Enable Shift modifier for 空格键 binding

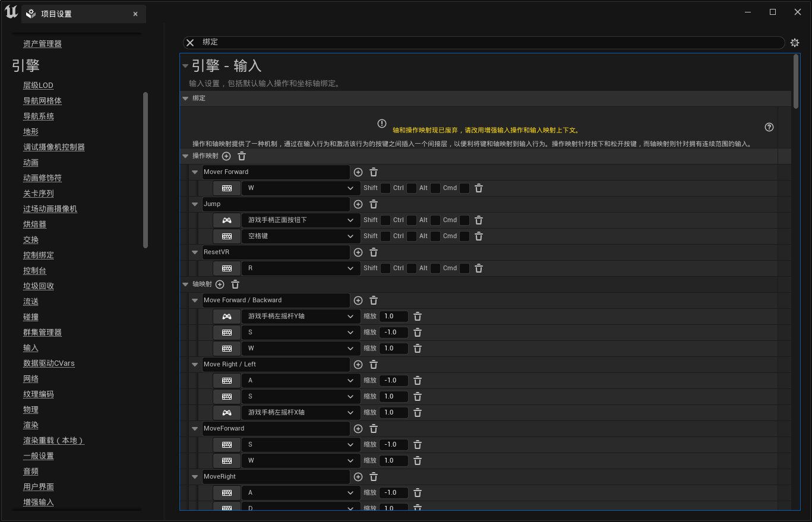click(x=386, y=236)
